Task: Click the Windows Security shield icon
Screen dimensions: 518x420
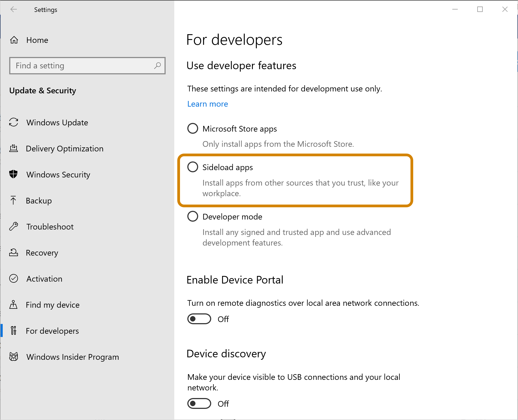Action: [14, 174]
